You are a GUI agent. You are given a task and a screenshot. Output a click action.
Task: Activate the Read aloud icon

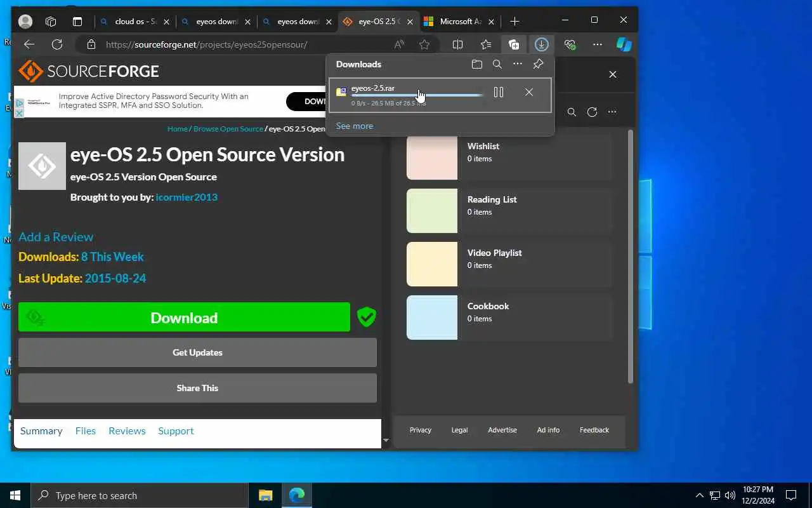(x=399, y=44)
